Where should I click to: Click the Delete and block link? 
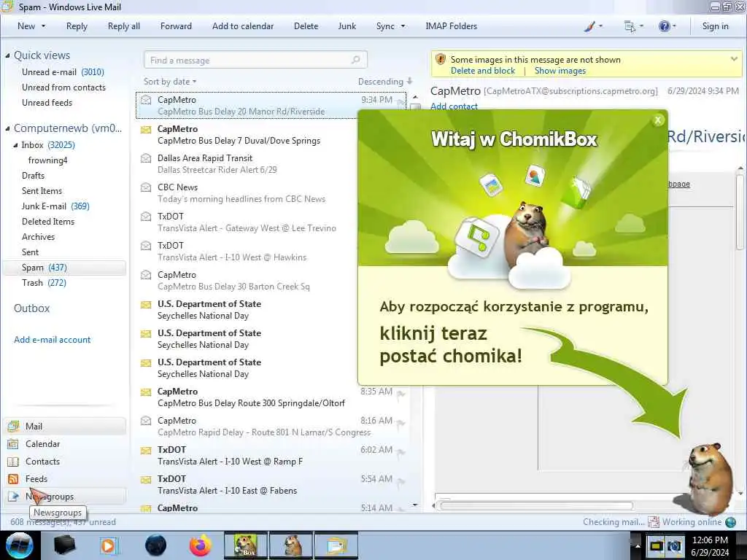pos(483,71)
